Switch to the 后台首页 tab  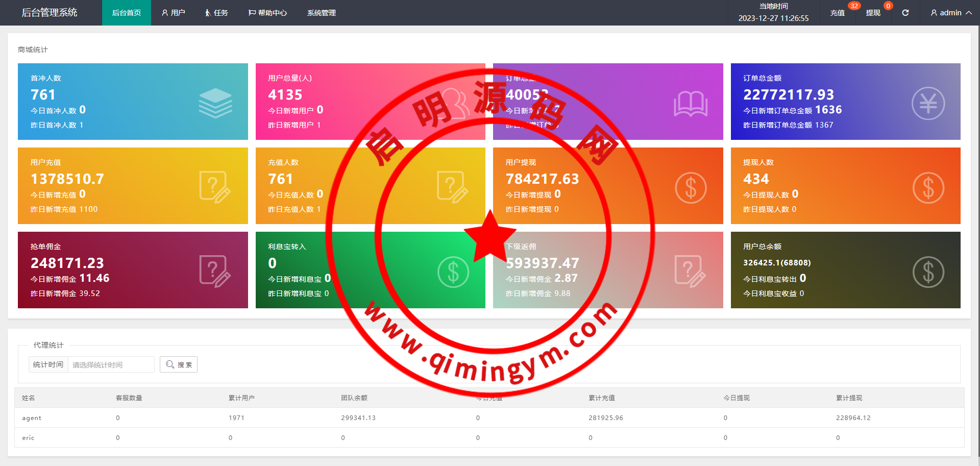click(x=127, y=13)
